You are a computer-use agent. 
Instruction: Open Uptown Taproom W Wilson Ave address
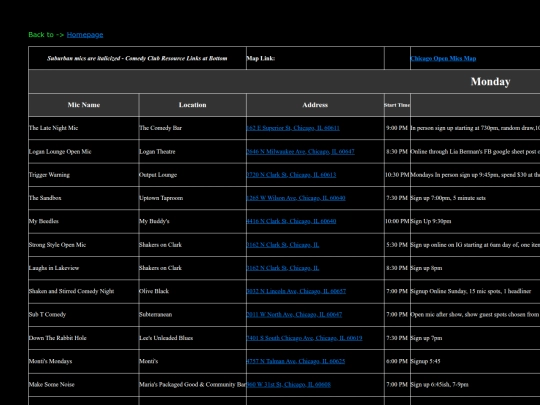[296, 198]
